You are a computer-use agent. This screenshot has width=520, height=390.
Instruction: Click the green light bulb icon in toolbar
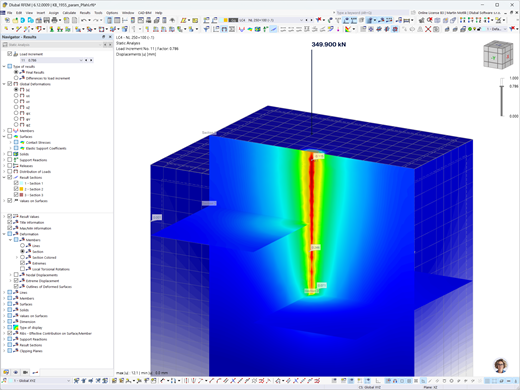tap(470, 29)
